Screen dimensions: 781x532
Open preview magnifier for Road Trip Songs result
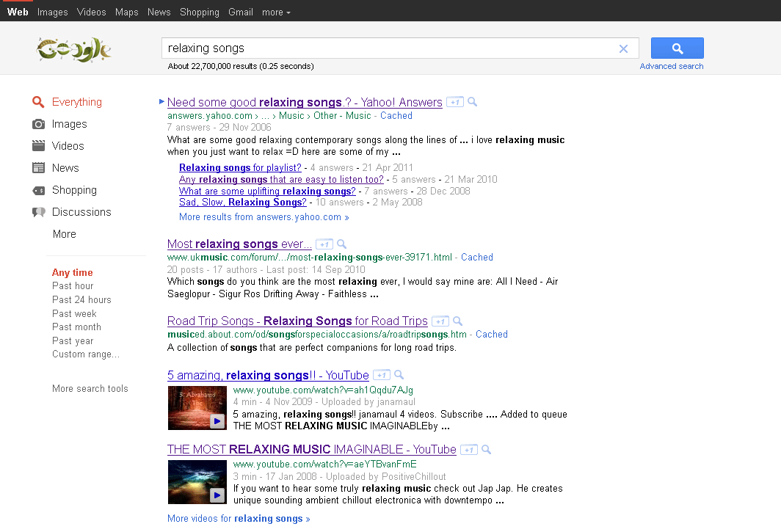click(x=458, y=321)
